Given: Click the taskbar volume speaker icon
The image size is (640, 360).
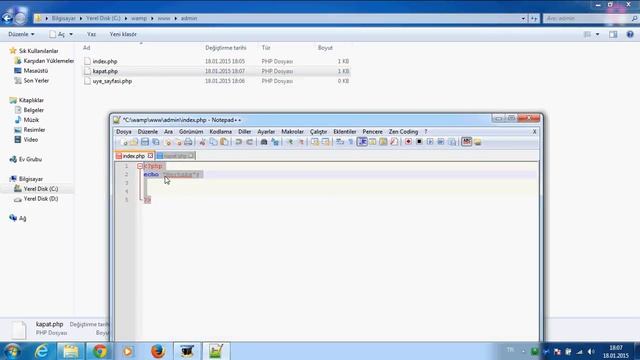Looking at the screenshot, I should [591, 351].
